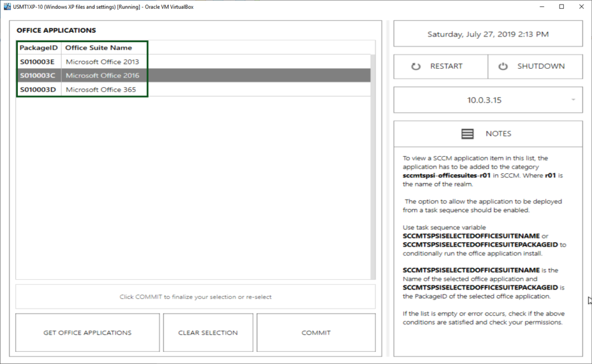Sort by Office Suite Name column header
The height and width of the screenshot is (364, 592).
pyautogui.click(x=98, y=48)
